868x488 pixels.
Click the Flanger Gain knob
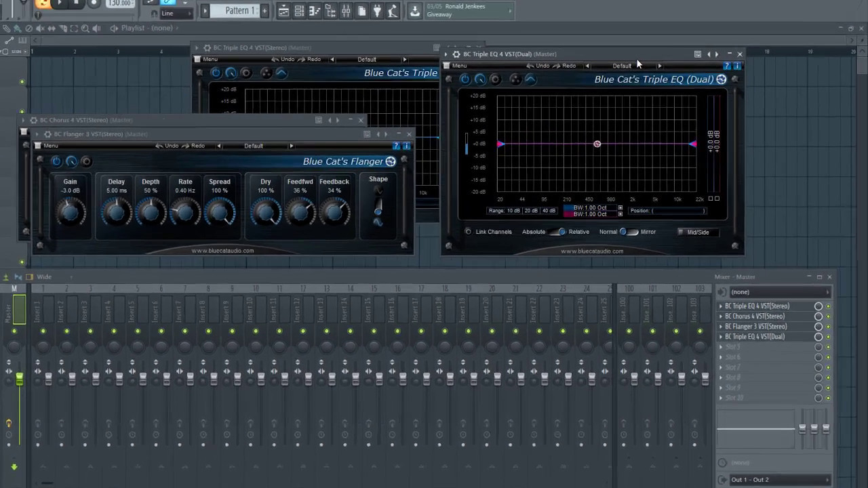70,213
